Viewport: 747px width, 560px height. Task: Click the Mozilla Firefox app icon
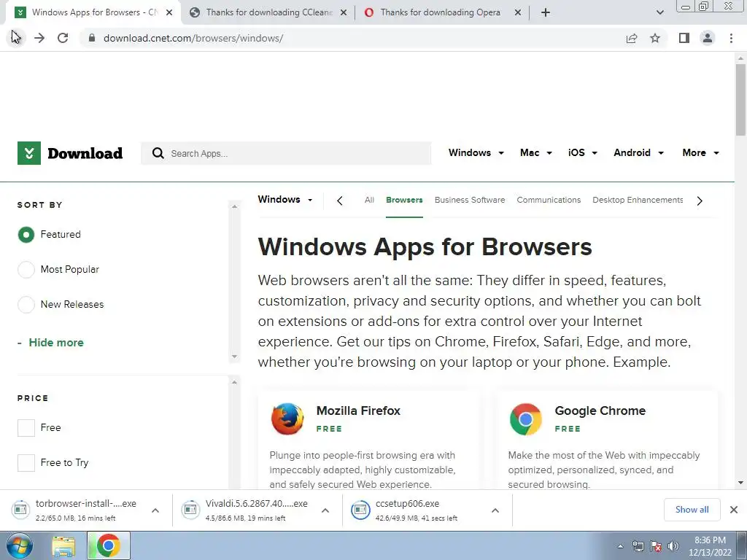287,419
